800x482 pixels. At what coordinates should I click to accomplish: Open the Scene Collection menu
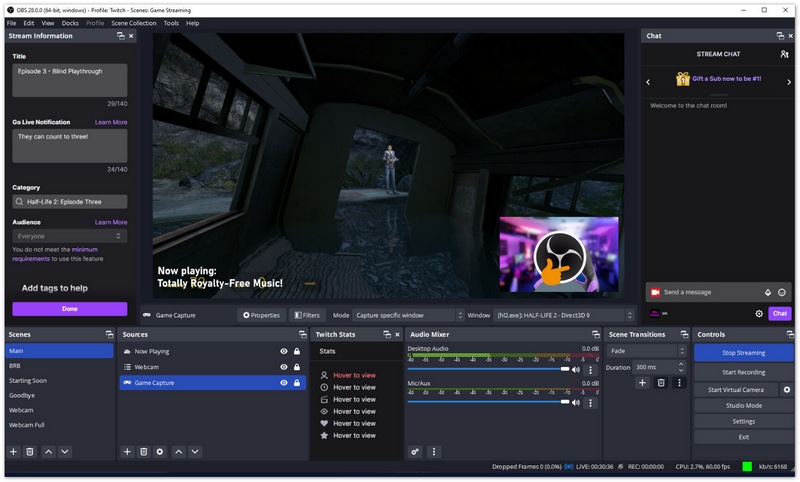pos(134,23)
